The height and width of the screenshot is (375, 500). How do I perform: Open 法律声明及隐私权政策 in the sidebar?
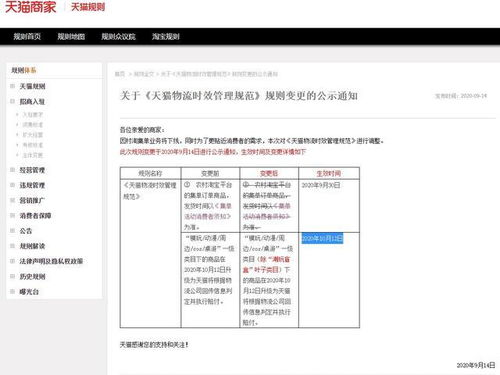51,261
